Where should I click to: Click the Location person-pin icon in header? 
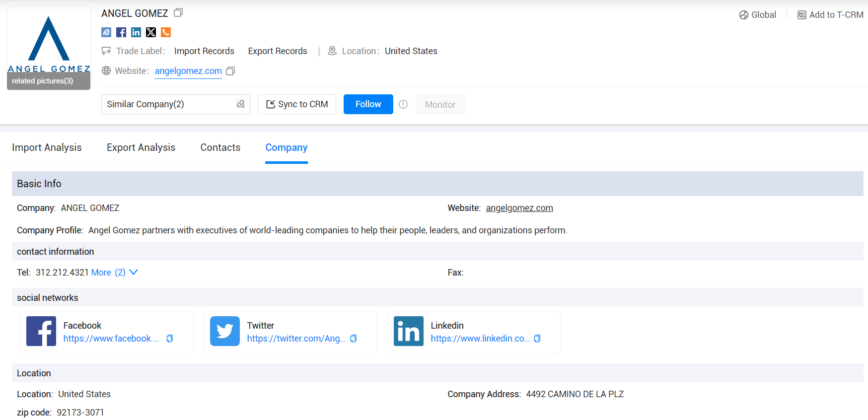(332, 51)
